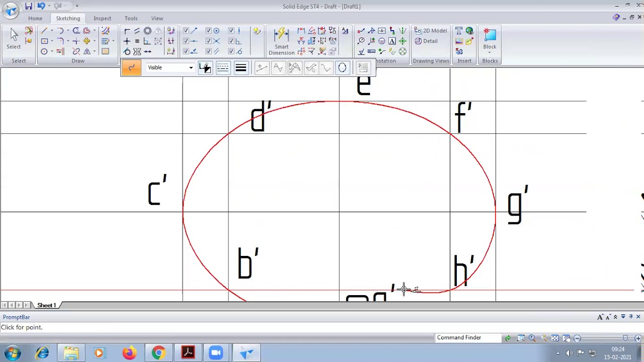The image size is (644, 362).
Task: Apply the Equal relationship tool
Action: point(137,41)
